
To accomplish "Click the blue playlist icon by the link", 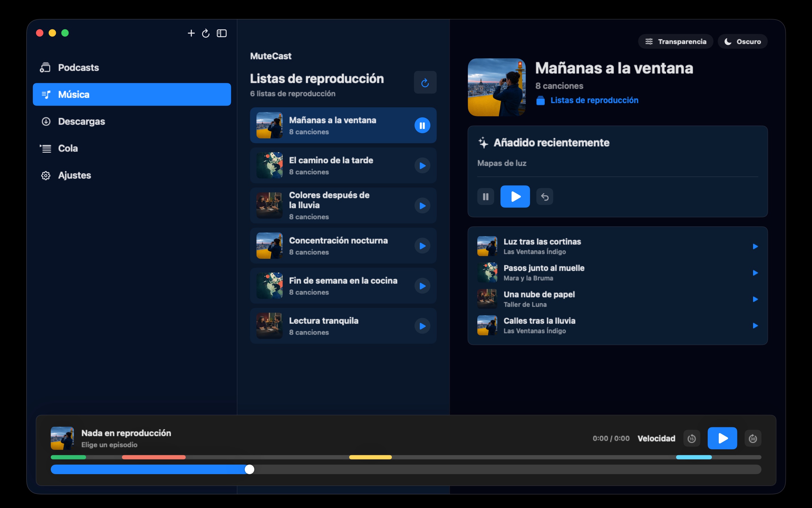I will pyautogui.click(x=540, y=100).
